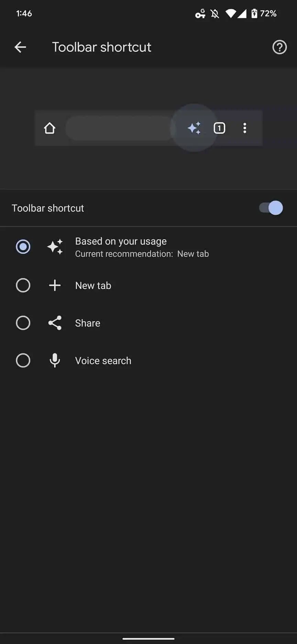The image size is (297, 644).
Task: Open the tab switcher icon in the preview toolbar
Action: click(219, 128)
